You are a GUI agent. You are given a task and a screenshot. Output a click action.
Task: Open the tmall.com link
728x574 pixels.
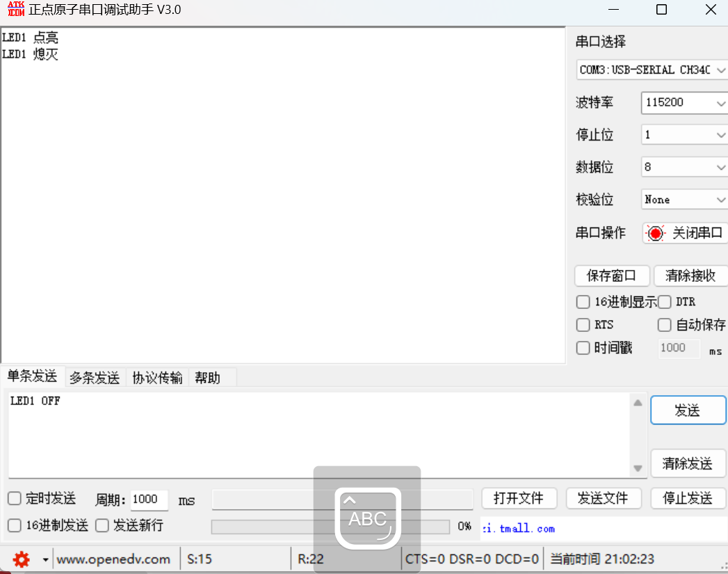[519, 529]
